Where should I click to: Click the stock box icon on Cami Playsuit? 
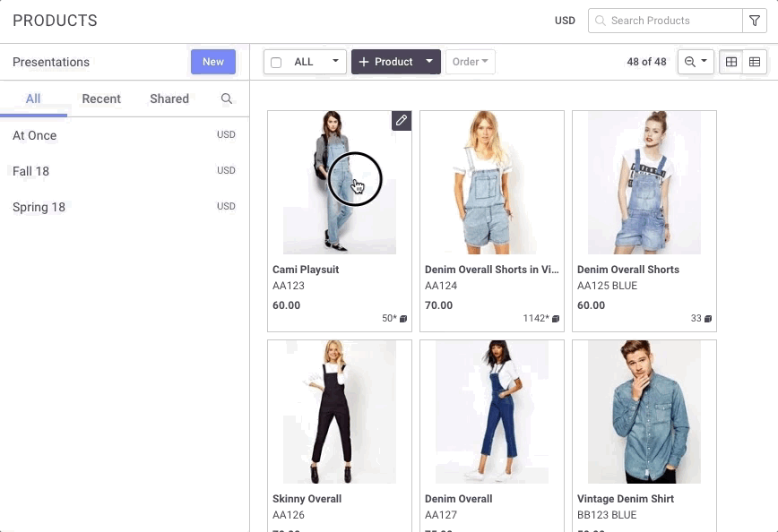click(x=403, y=319)
